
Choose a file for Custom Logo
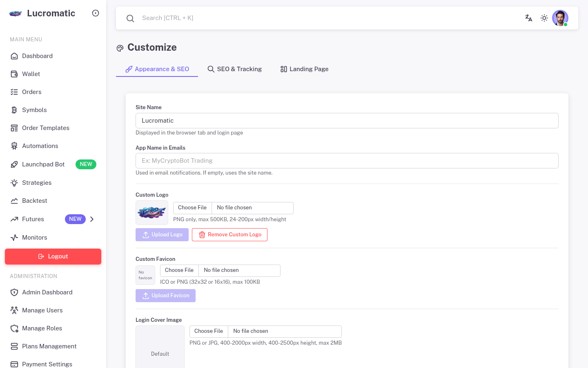[x=192, y=208]
